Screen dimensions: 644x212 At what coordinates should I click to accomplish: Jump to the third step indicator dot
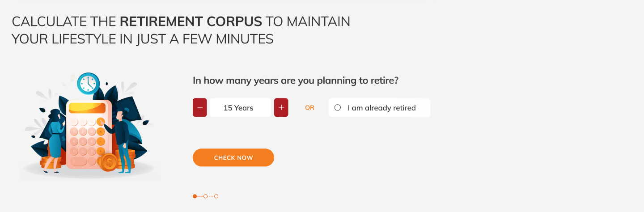(216, 196)
